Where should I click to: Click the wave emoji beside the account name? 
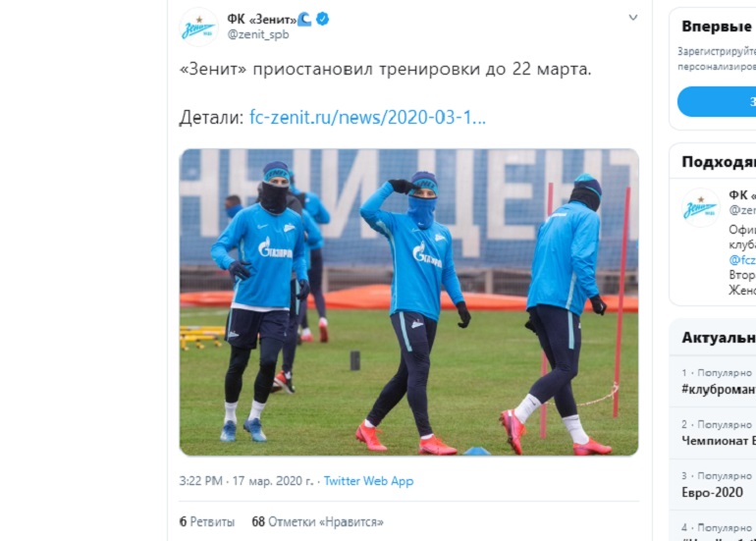click(x=304, y=20)
